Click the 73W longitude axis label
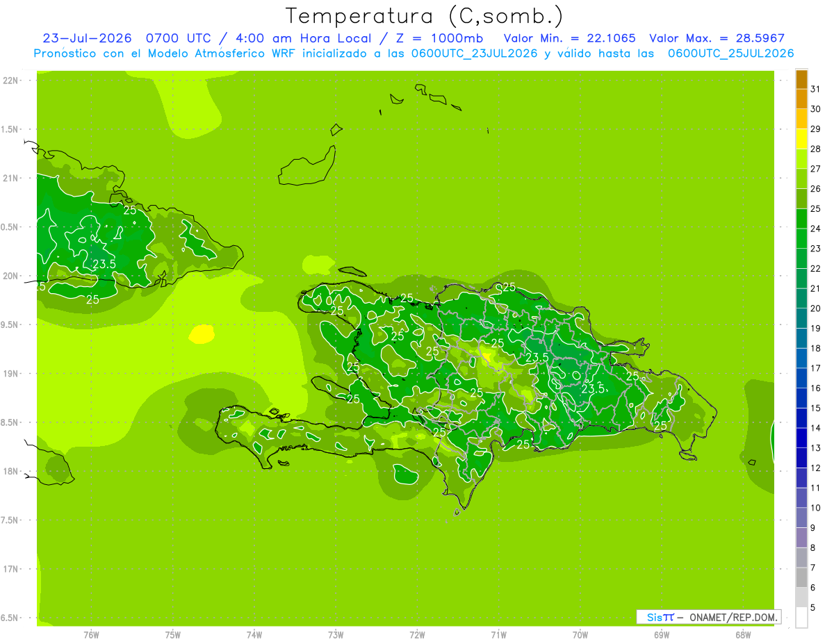This screenshot has width=834, height=644. (x=336, y=634)
